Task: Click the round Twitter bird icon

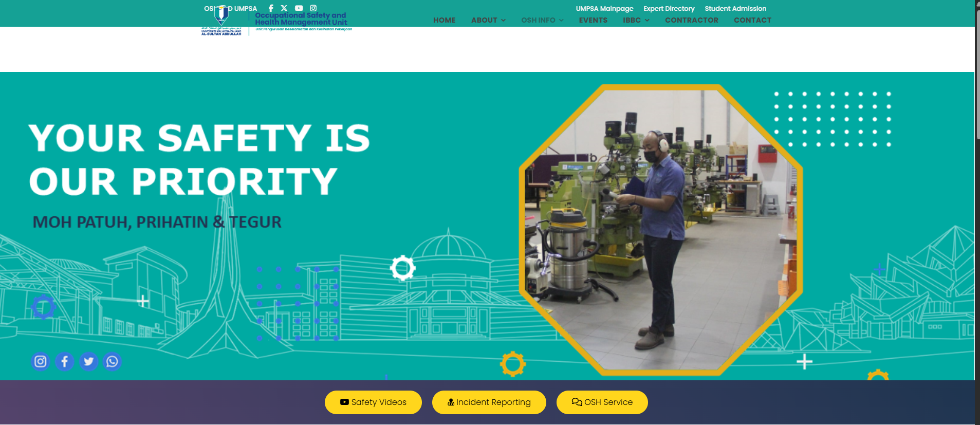Action: coord(88,362)
